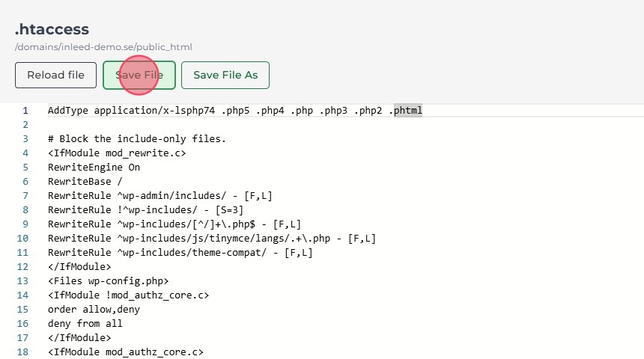Click the Reload file button
The height and width of the screenshot is (359, 644).
56,75
